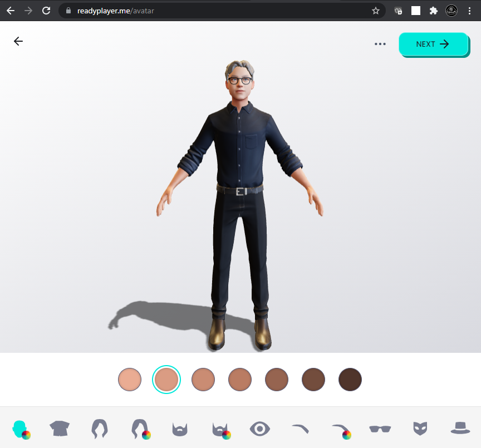This screenshot has height=448, width=481.
Task: Pick the darkest skin tone swatch
Action: (350, 380)
